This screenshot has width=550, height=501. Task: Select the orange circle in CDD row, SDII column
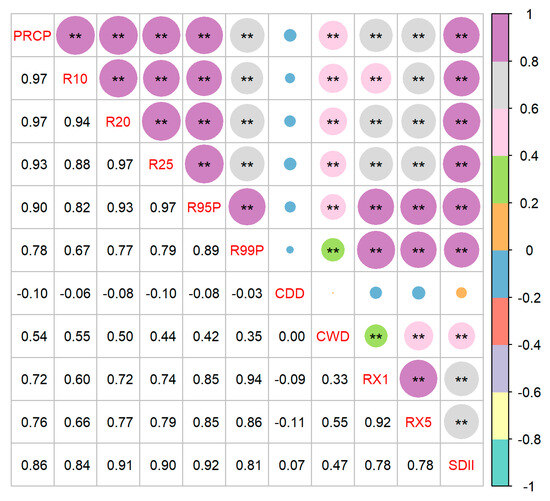tap(461, 293)
